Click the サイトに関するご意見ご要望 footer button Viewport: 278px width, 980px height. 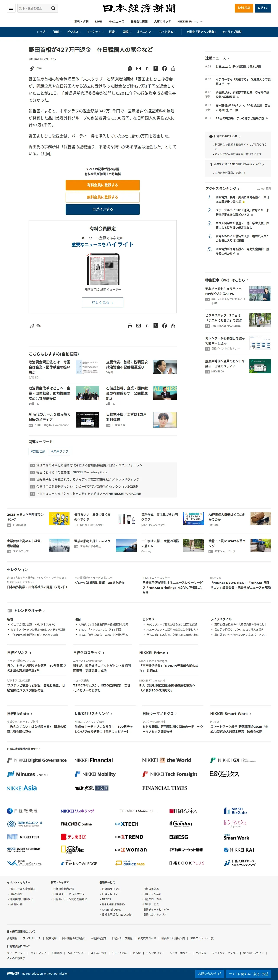[248, 974]
